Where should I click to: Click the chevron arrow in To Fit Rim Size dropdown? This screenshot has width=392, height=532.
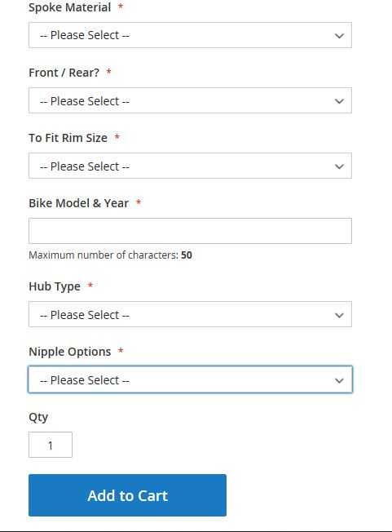coord(339,166)
